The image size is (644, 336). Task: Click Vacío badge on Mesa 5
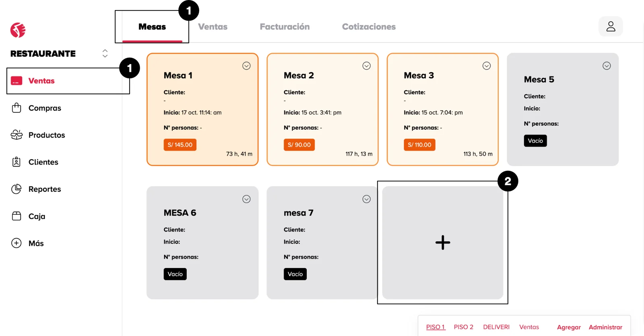[x=535, y=141]
